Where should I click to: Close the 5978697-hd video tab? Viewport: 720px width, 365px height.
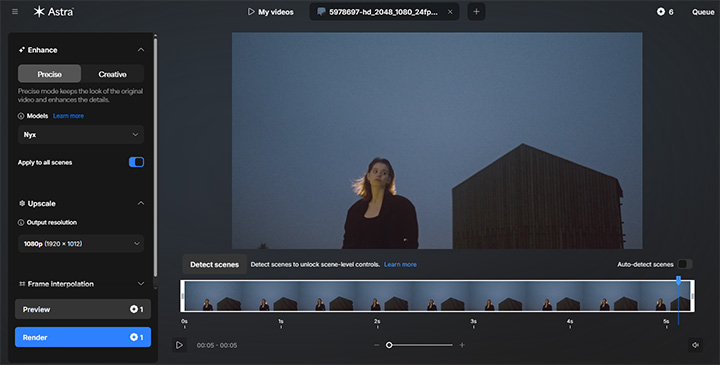click(x=450, y=12)
